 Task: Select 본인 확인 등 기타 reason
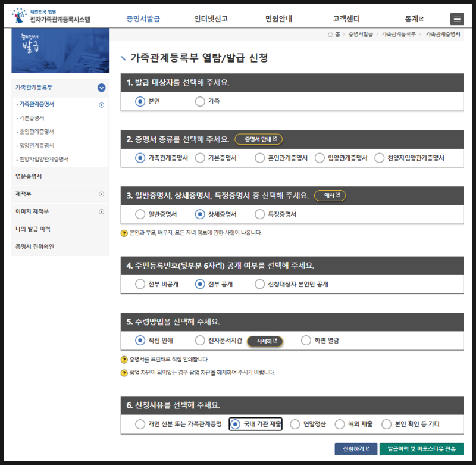click(386, 424)
